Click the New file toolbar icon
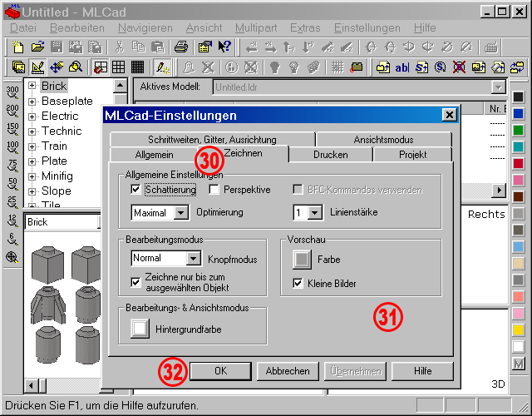 coord(17,47)
